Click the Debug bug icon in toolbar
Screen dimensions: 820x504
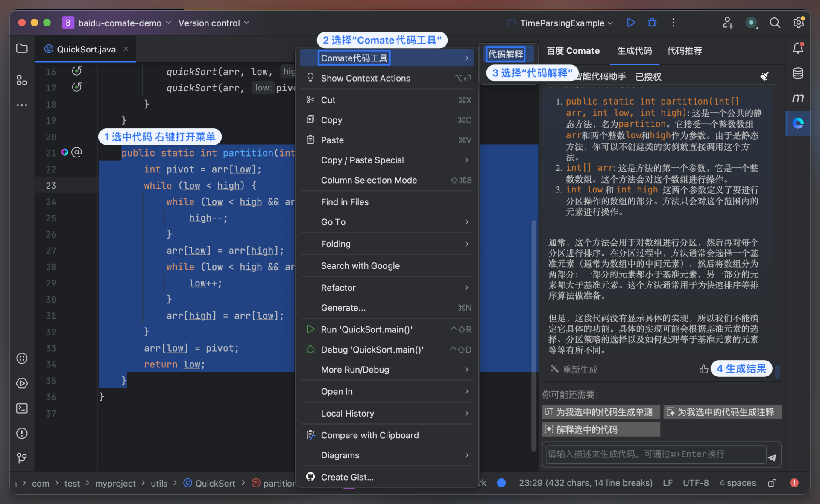652,23
